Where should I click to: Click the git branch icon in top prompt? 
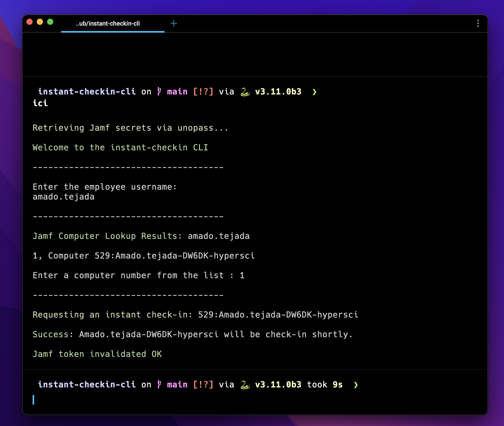point(159,92)
